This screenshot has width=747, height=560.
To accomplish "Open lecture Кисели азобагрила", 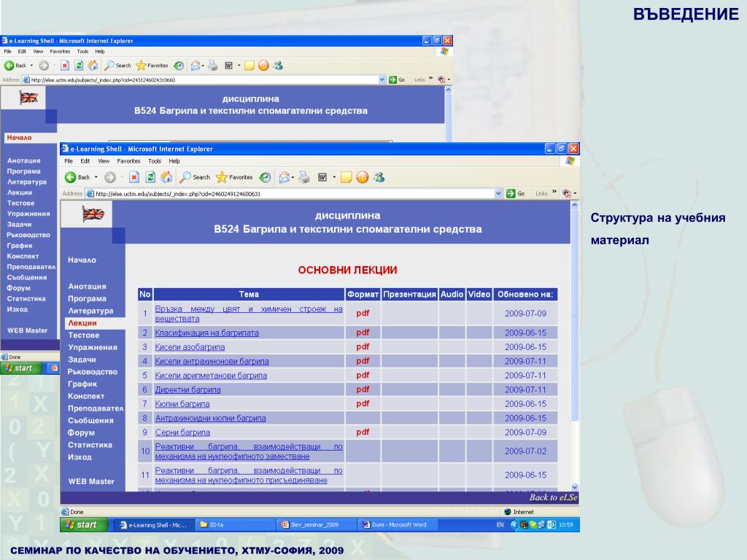I will (x=190, y=347).
